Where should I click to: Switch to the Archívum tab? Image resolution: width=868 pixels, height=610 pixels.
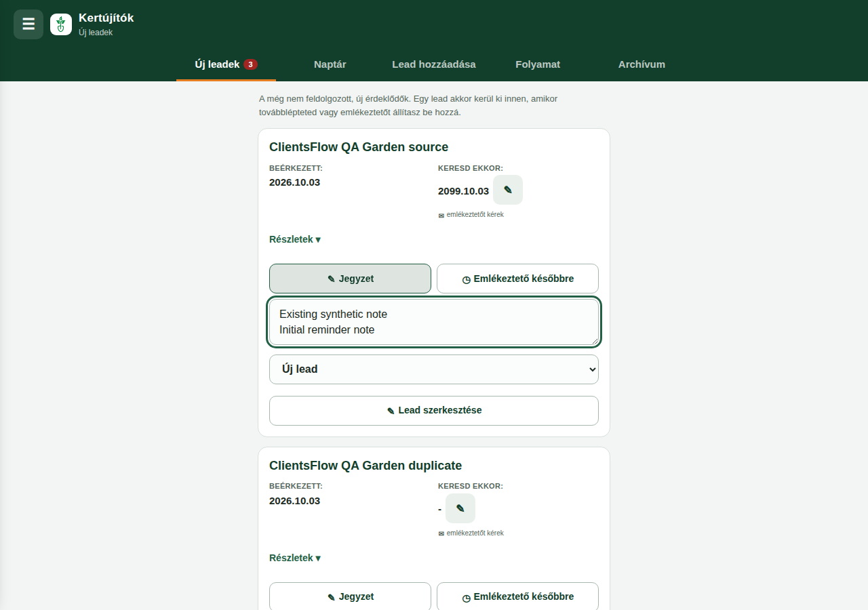point(642,64)
